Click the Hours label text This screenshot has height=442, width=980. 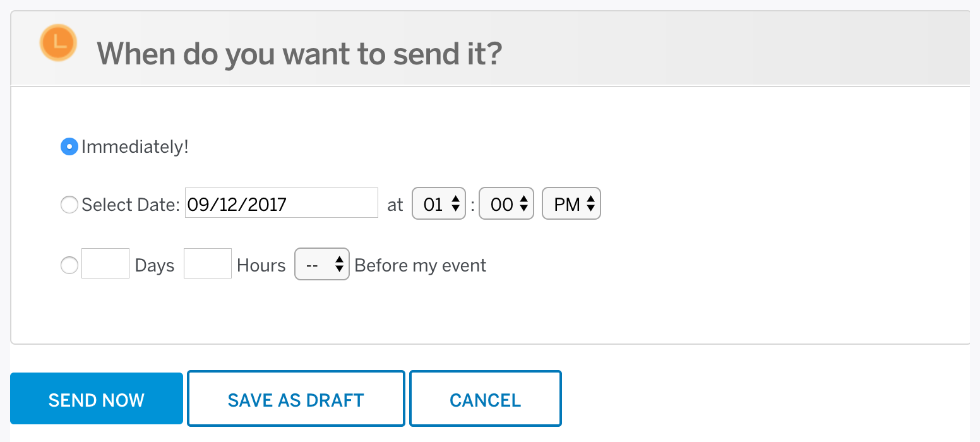[x=261, y=265]
